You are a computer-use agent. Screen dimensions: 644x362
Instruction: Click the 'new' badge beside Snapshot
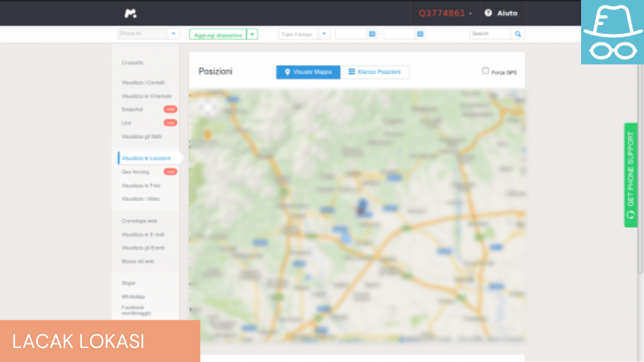point(170,109)
